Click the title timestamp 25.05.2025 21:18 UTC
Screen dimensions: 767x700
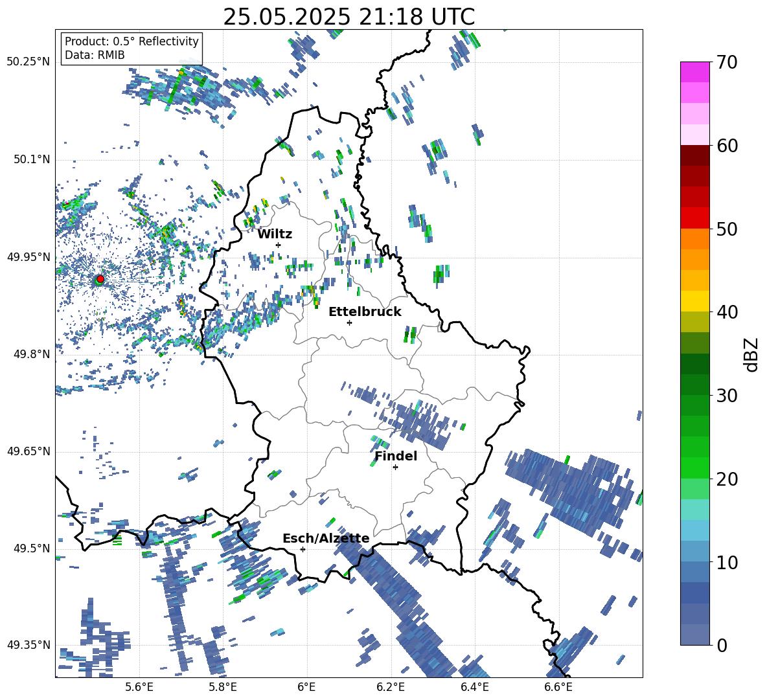[349, 17]
